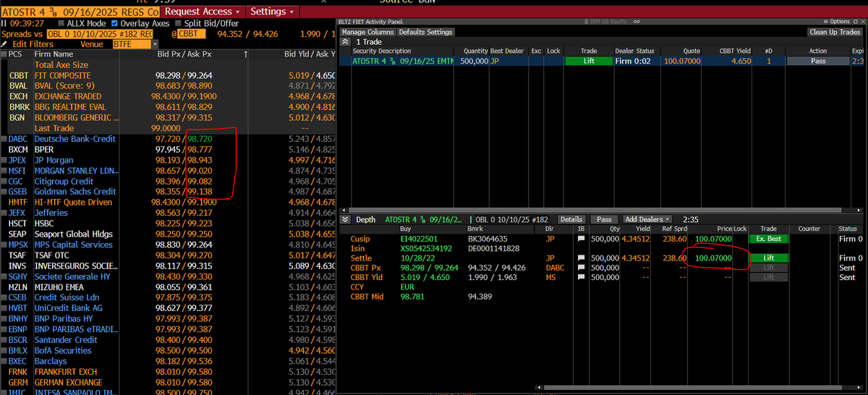Click the Manage Columns button
The image size is (868, 395).
coord(368,32)
